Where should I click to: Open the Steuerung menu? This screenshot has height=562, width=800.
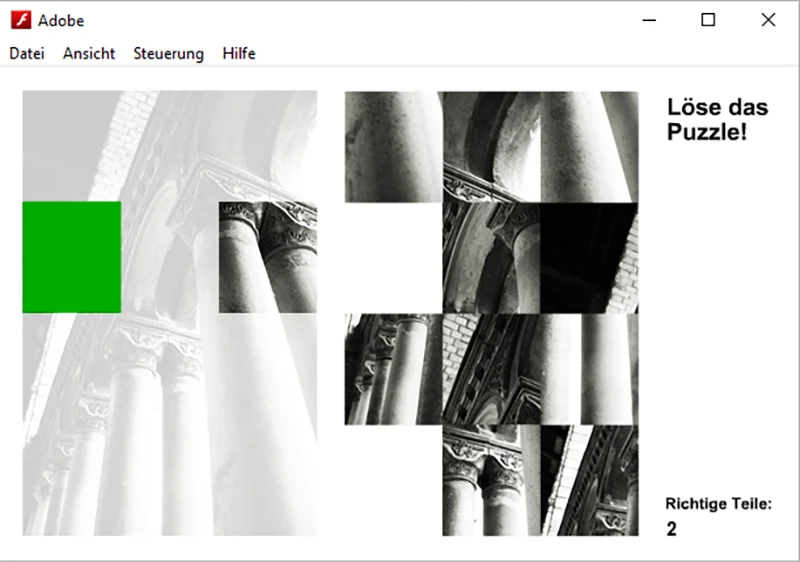168,54
